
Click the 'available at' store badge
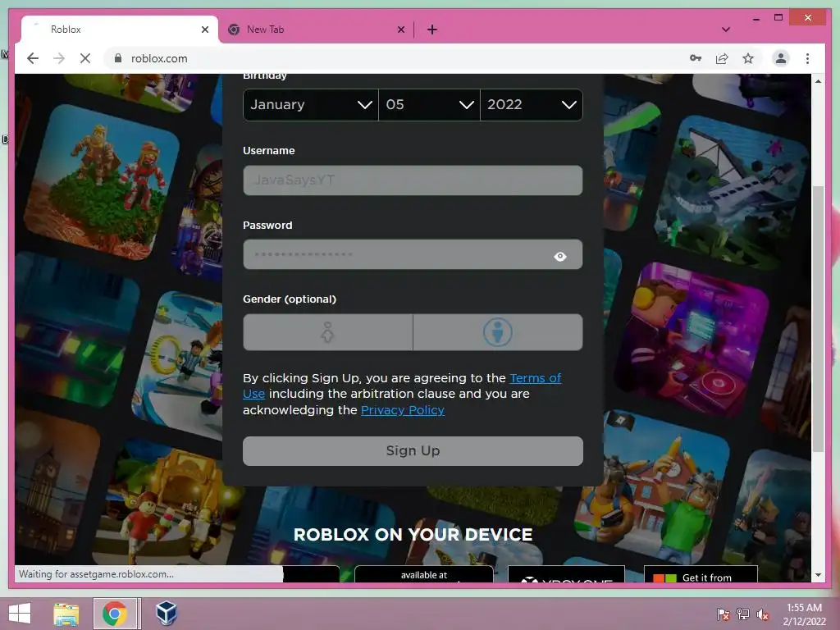(424, 573)
